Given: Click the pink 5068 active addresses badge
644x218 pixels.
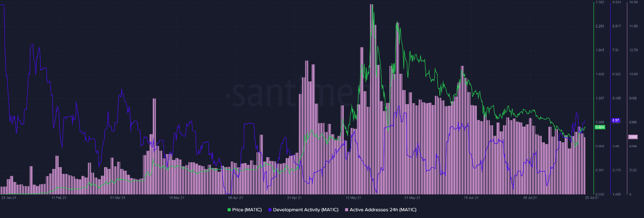Looking at the screenshot, I should [633, 137].
